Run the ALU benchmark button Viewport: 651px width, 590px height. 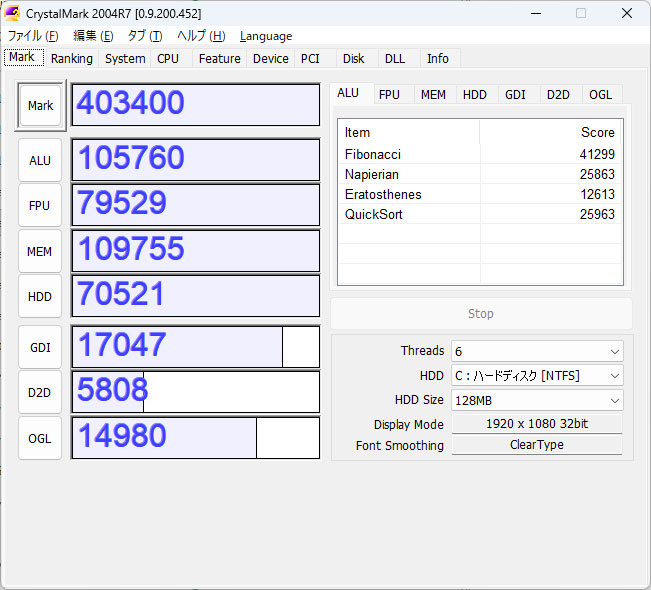click(x=40, y=160)
